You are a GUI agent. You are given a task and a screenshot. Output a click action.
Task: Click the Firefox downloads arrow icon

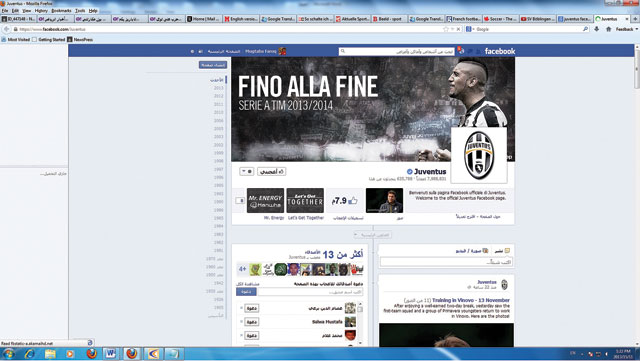pyautogui.click(x=597, y=29)
